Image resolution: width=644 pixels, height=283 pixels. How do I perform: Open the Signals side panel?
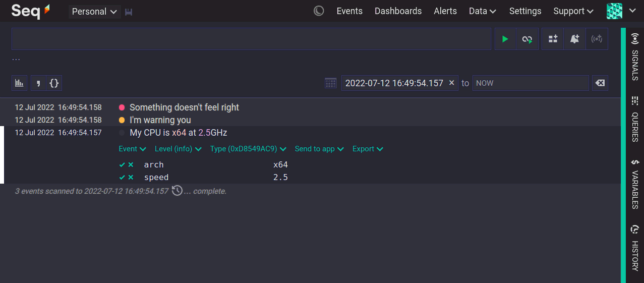coord(635,56)
